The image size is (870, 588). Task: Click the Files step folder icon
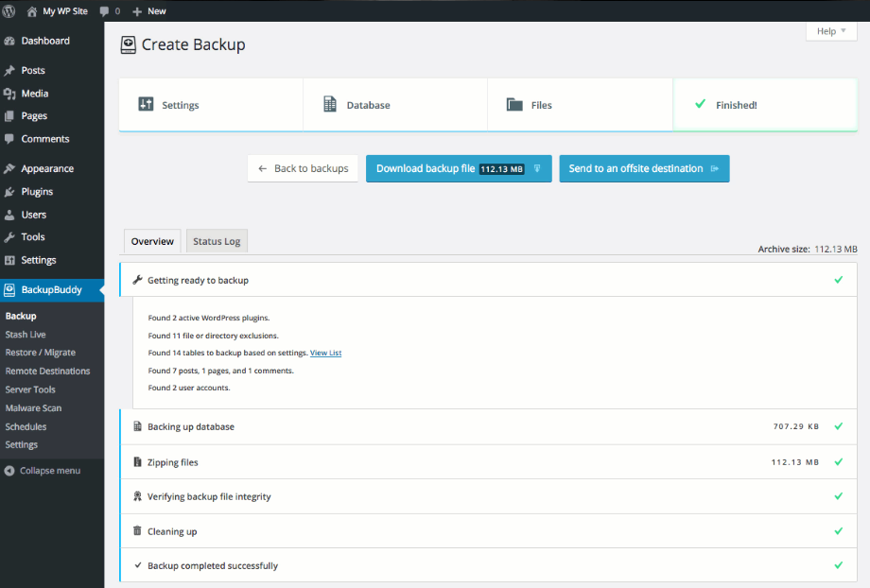(x=514, y=104)
